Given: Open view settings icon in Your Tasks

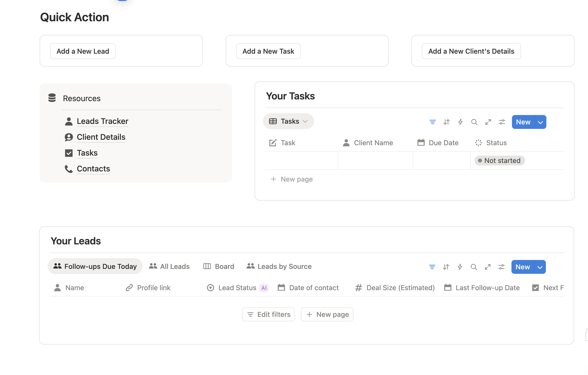Looking at the screenshot, I should click(502, 122).
